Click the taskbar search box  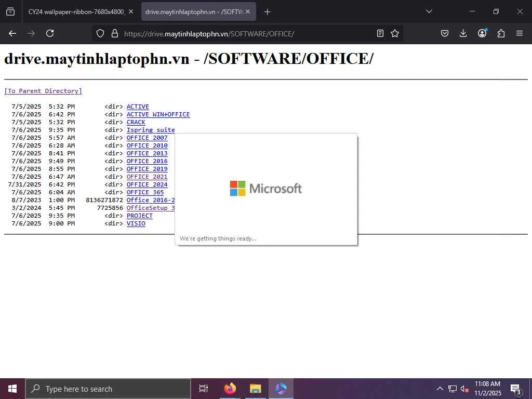coord(108,389)
